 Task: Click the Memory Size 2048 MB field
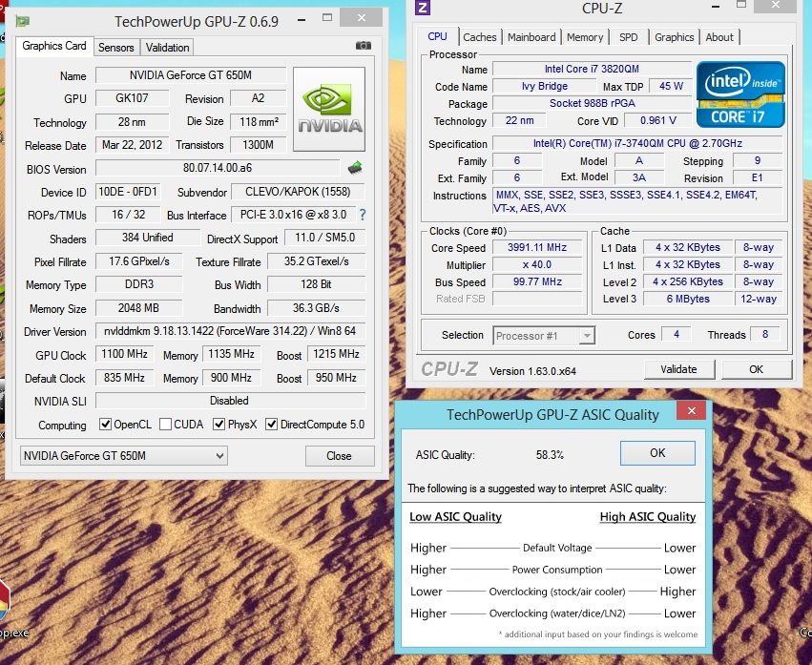pyautogui.click(x=138, y=308)
